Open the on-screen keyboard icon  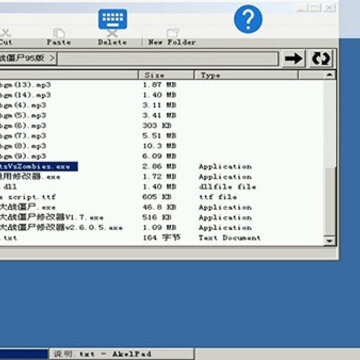(113, 19)
